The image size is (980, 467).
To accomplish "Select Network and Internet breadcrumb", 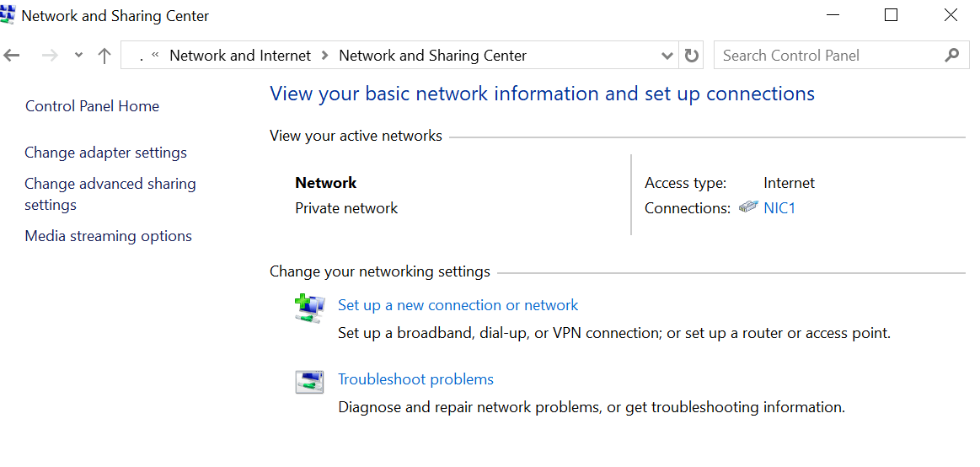I will click(x=240, y=56).
